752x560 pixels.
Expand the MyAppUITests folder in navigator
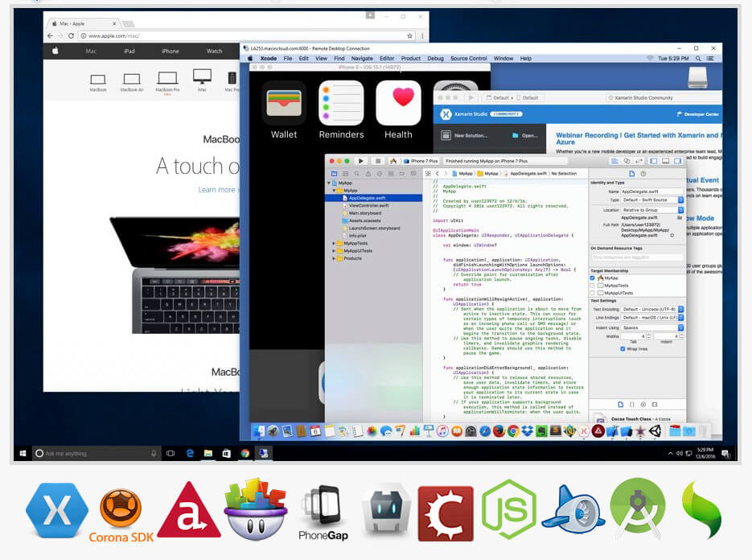pyautogui.click(x=334, y=251)
